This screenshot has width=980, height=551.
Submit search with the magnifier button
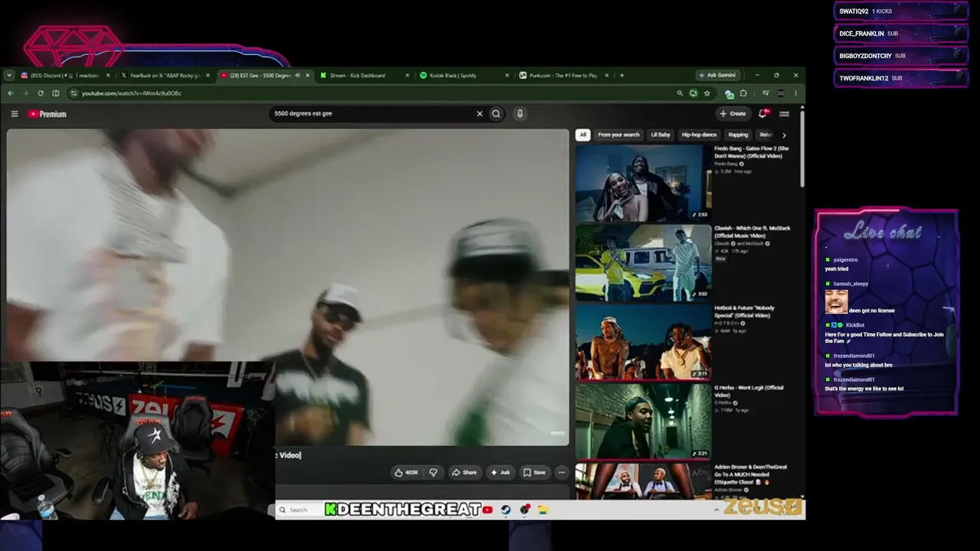(496, 114)
